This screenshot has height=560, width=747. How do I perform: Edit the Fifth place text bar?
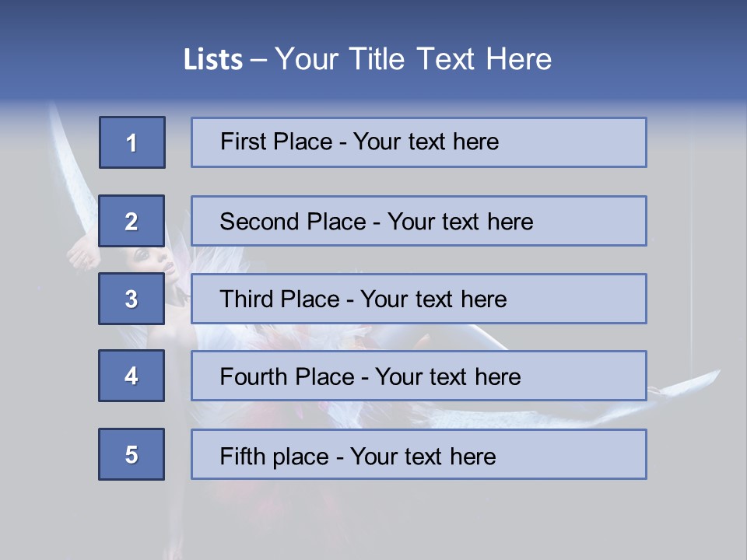pos(419,454)
